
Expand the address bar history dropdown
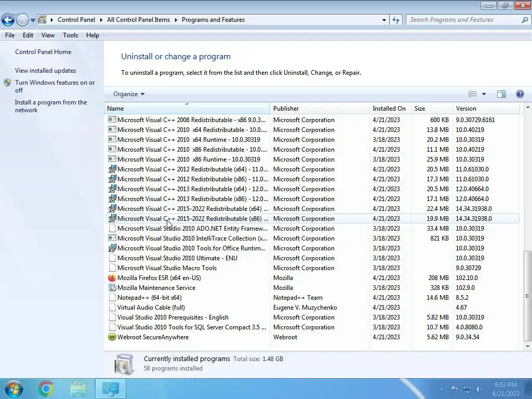pos(384,20)
